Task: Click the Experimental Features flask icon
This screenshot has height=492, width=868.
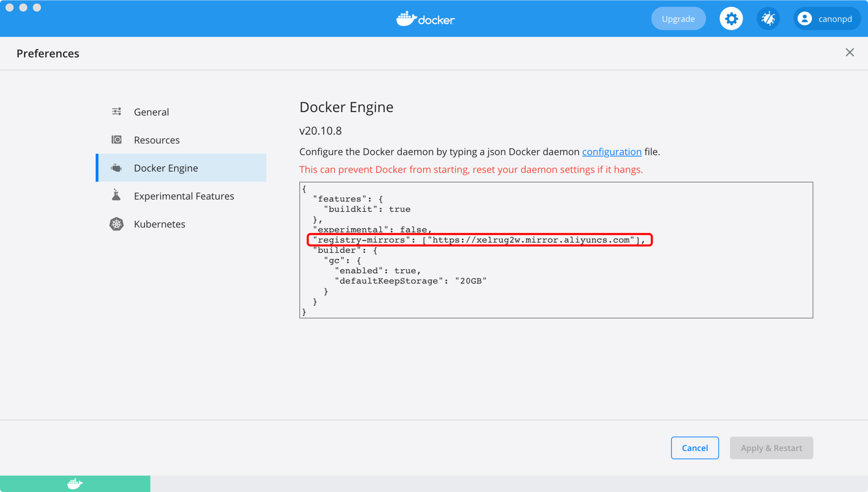Action: click(117, 195)
